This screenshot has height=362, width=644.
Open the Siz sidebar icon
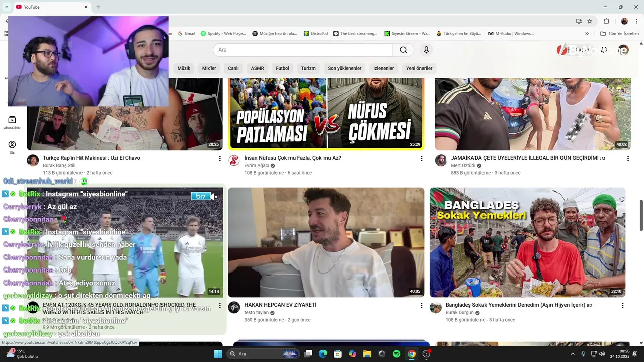tap(12, 147)
